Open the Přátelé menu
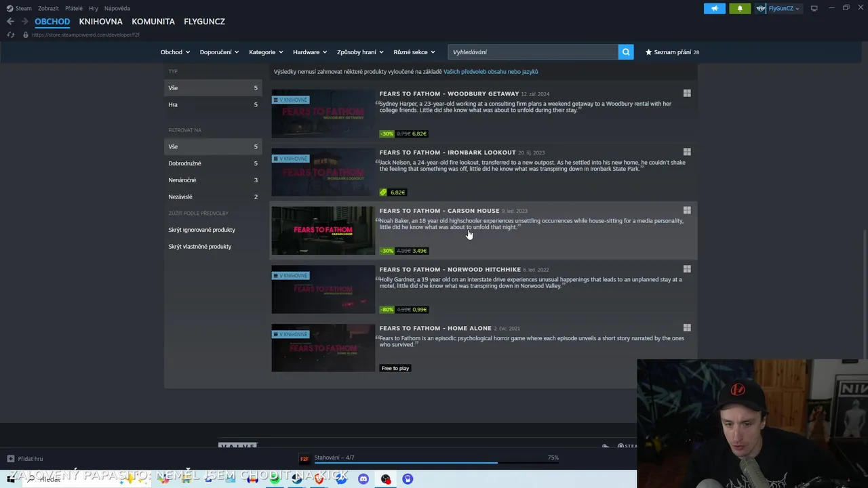 [x=74, y=9]
